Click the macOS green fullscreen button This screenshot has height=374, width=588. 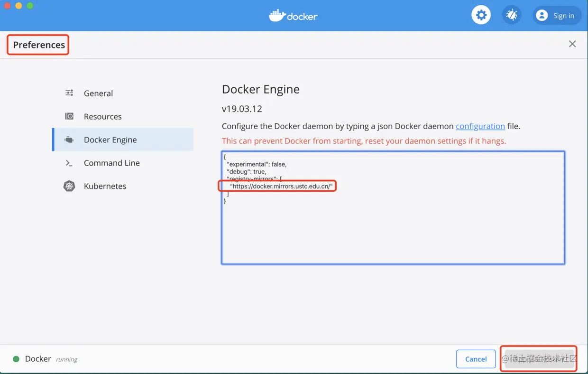(x=30, y=6)
